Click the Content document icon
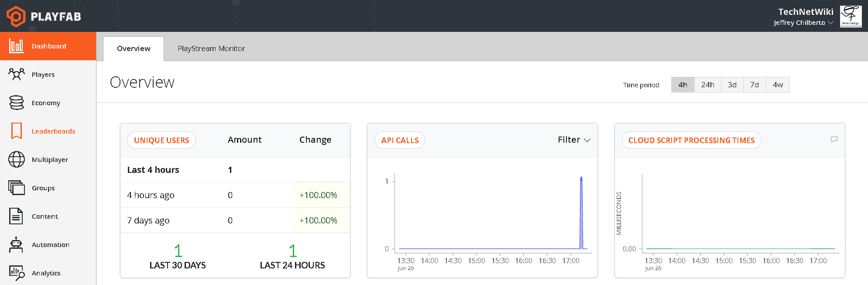 (x=16, y=216)
